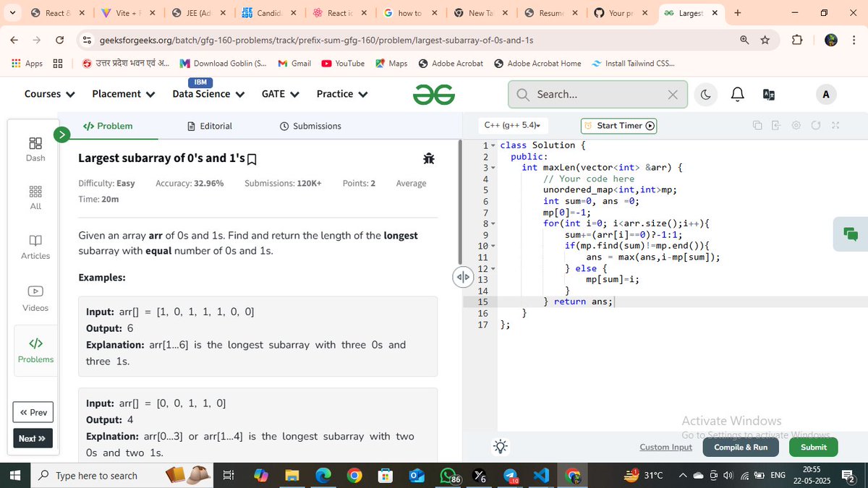The image size is (868, 488).
Task: Go to previous problem with Prev
Action: click(x=33, y=412)
